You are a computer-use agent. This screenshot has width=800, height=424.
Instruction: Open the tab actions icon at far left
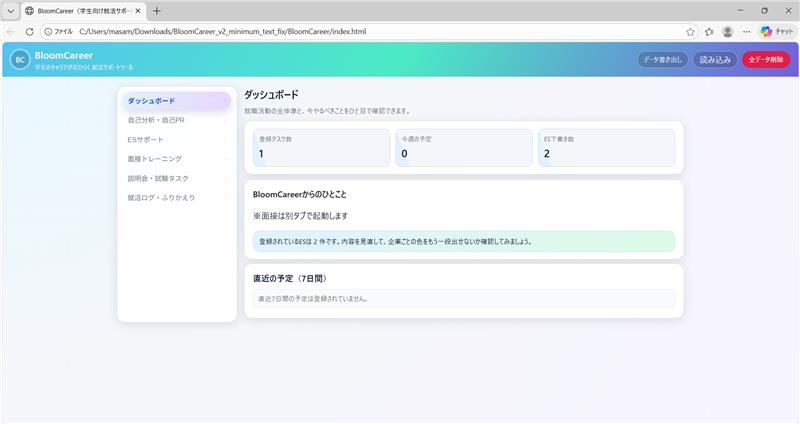10,11
